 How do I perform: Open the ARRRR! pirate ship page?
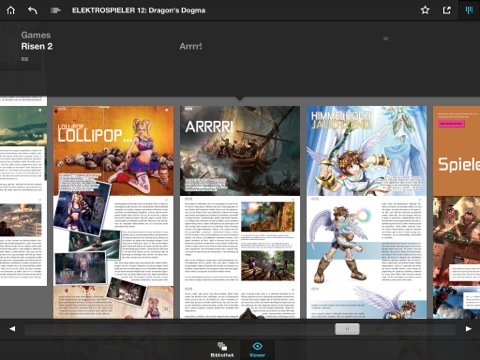pyautogui.click(x=240, y=212)
